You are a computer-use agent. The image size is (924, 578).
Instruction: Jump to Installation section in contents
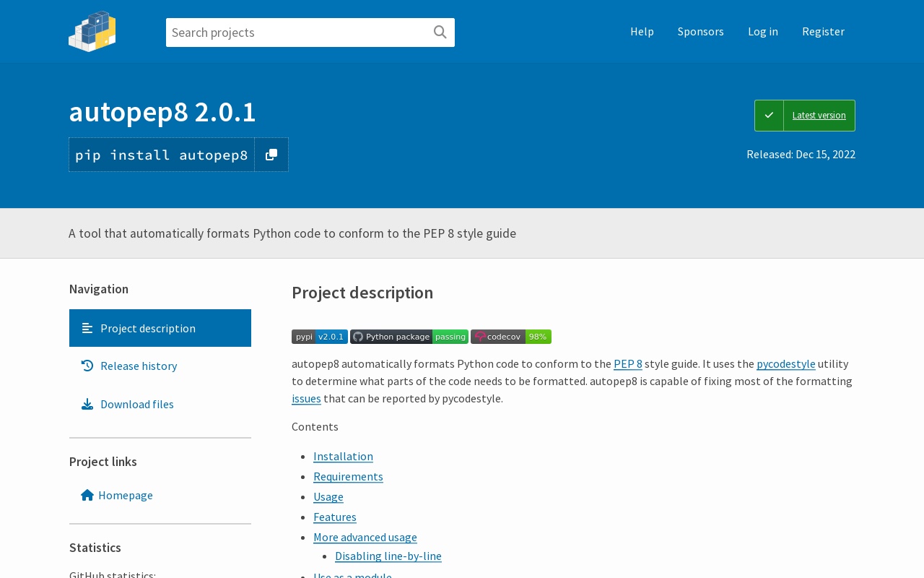point(343,456)
